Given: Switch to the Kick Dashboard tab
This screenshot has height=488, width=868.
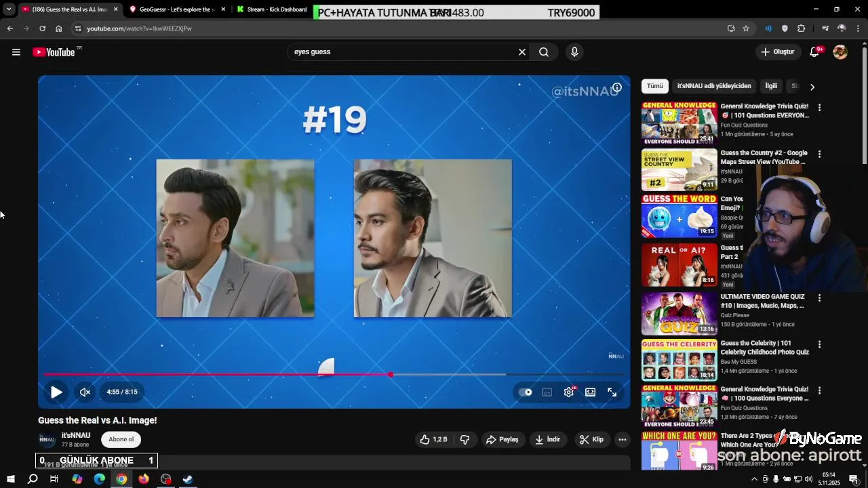Looking at the screenshot, I should click(271, 9).
